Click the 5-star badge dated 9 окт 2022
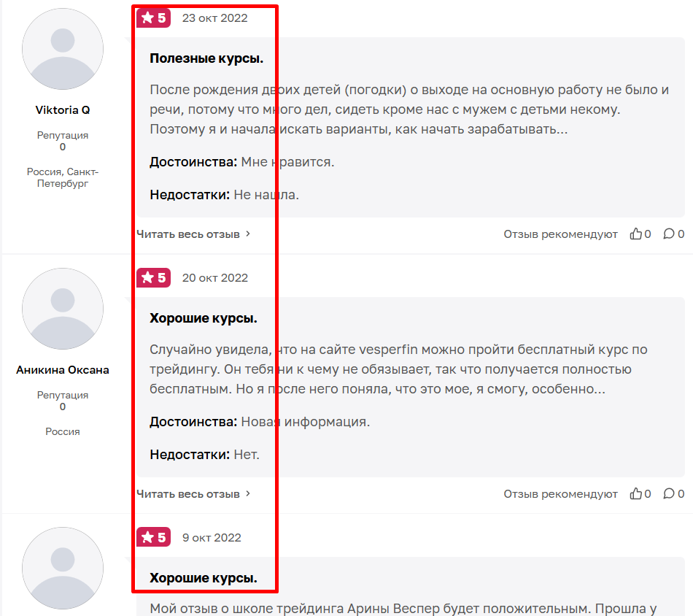The height and width of the screenshot is (616, 693). click(x=153, y=537)
